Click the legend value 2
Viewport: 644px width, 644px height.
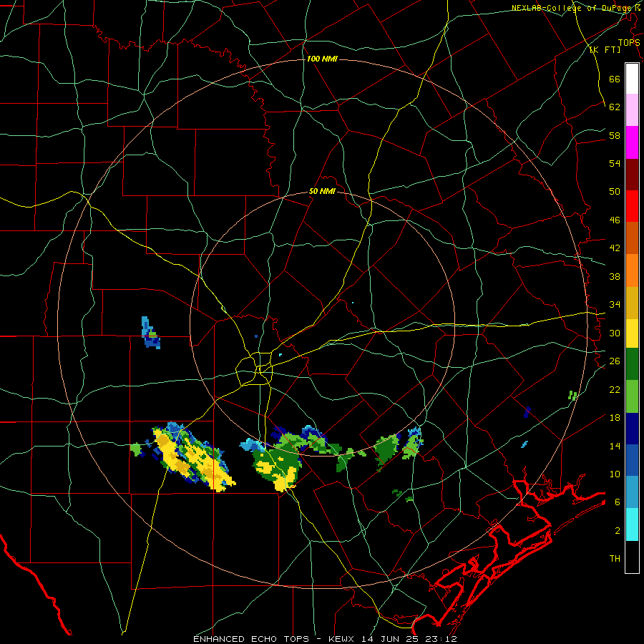pyautogui.click(x=618, y=530)
